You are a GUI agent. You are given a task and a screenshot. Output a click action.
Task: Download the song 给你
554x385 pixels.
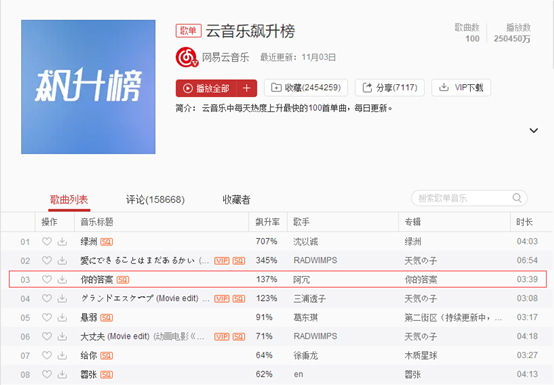[62, 355]
